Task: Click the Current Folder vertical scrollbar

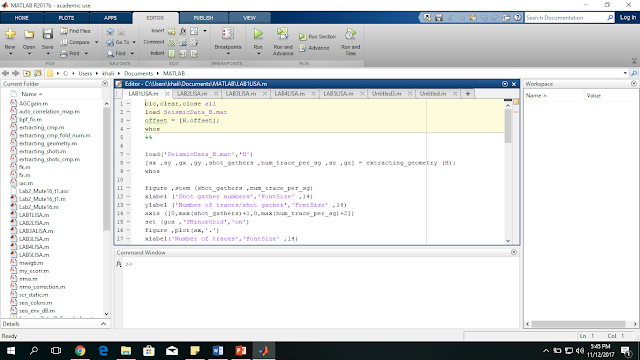Action: (x=107, y=209)
